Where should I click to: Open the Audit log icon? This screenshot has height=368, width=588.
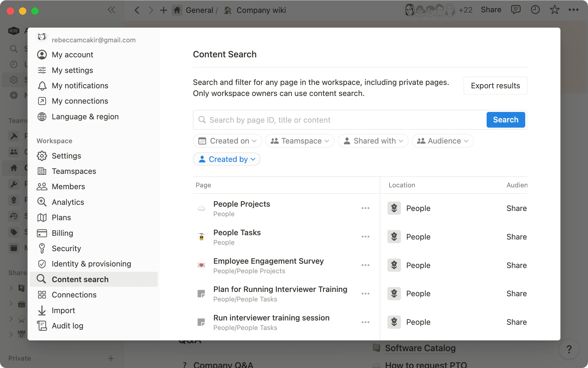(x=42, y=326)
